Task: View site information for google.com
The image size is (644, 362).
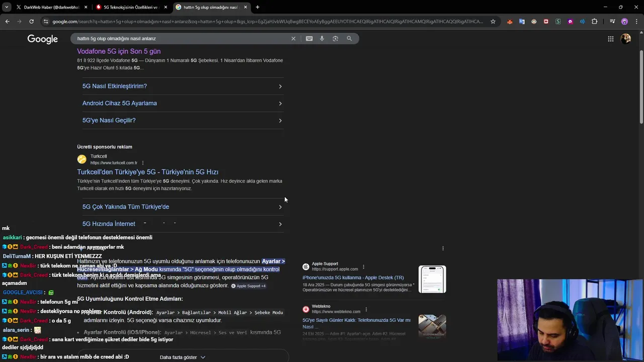Action: click(x=46, y=22)
